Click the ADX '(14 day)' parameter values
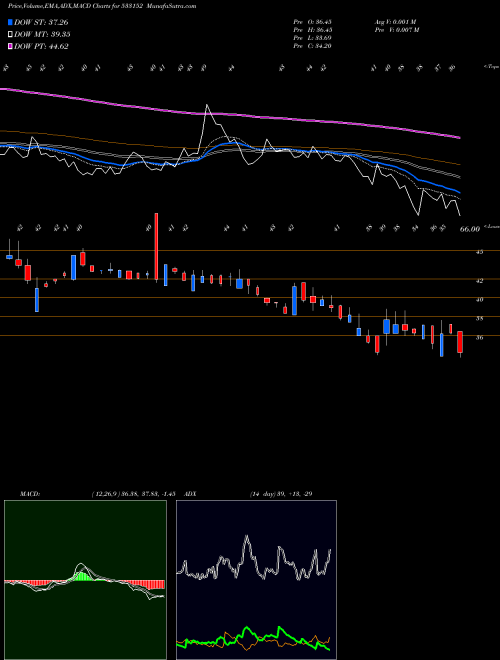500x660 pixels. coord(281,494)
